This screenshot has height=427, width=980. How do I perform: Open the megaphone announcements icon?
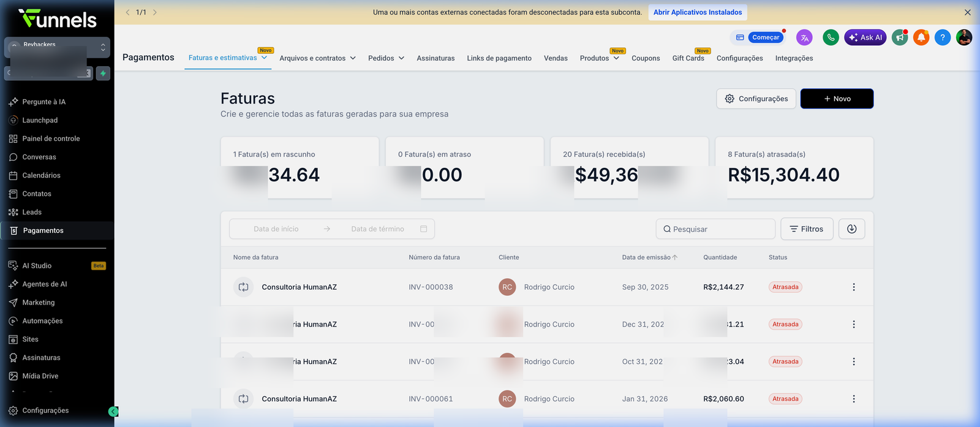900,37
